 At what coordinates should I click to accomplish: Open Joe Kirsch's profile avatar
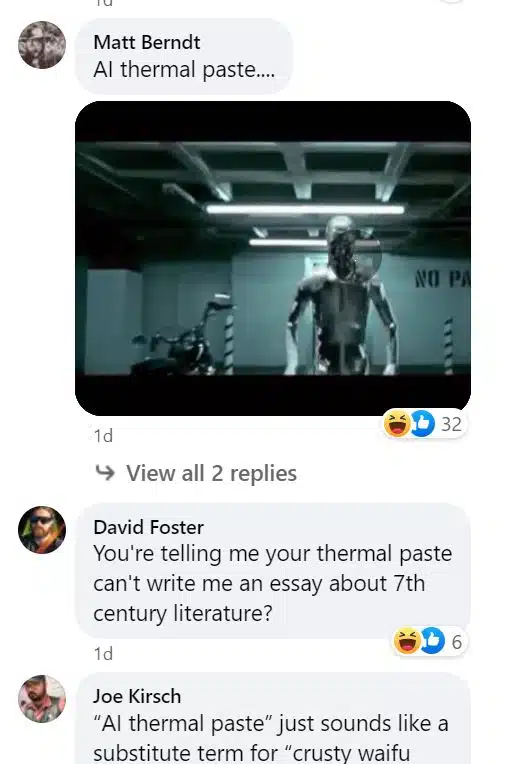pyautogui.click(x=42, y=699)
